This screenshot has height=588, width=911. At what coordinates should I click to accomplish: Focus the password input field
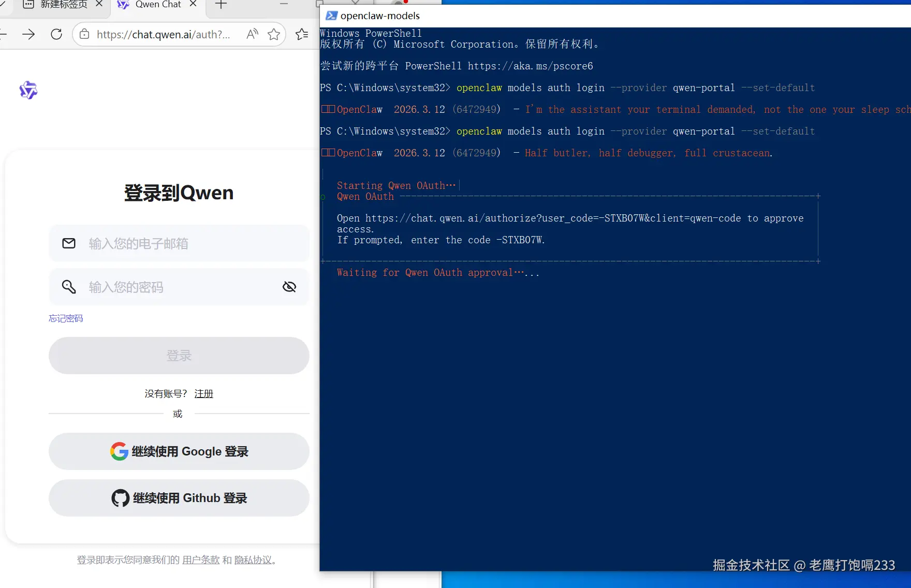(179, 287)
